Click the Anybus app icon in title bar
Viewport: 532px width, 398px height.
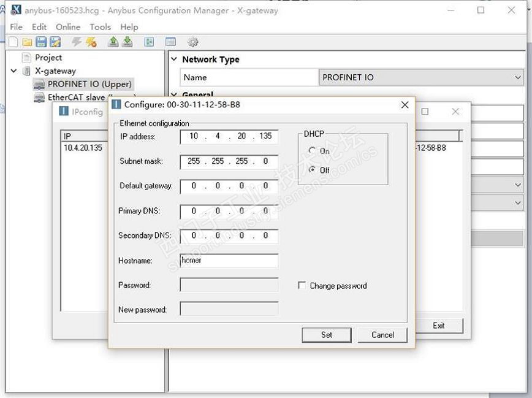pos(15,10)
